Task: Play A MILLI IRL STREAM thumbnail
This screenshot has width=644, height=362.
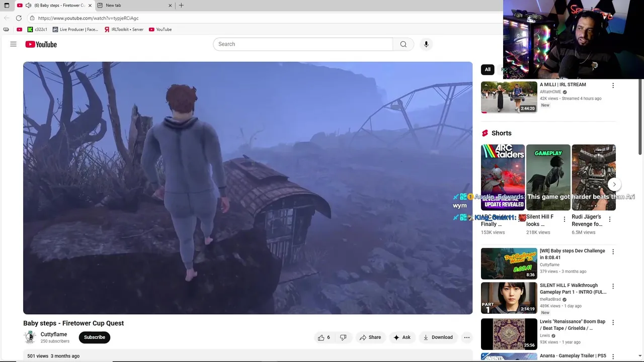Action: [509, 97]
